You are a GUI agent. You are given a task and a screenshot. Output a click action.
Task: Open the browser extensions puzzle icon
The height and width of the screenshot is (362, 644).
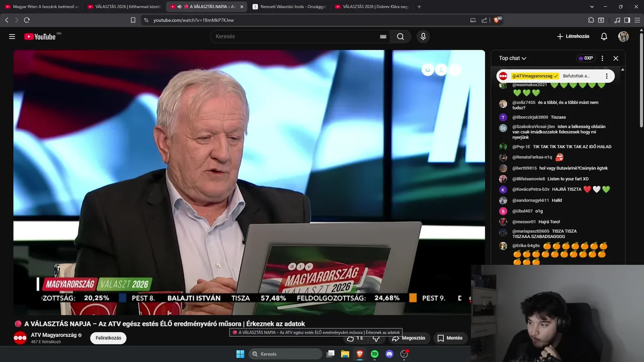click(x=591, y=20)
